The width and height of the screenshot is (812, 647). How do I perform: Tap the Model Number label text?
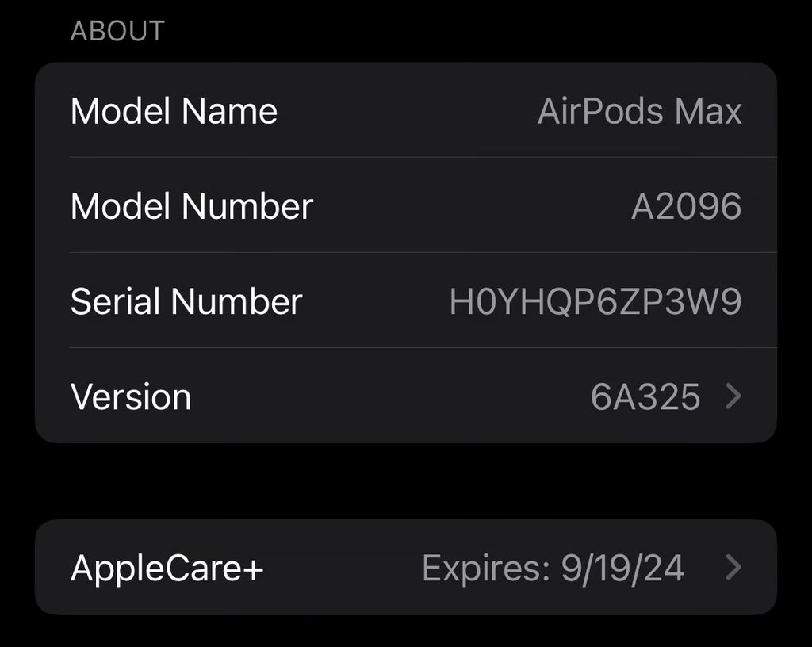tap(191, 205)
